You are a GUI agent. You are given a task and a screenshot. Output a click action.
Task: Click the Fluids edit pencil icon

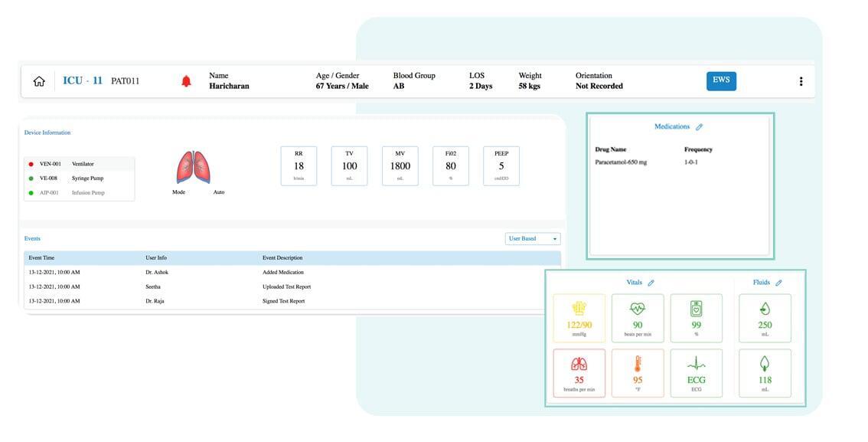pos(778,283)
